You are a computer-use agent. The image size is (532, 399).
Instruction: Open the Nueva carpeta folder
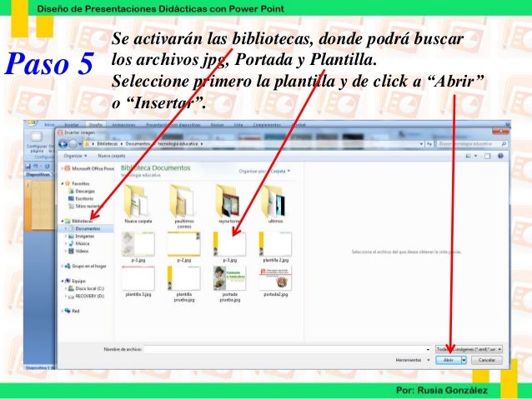[x=138, y=204]
